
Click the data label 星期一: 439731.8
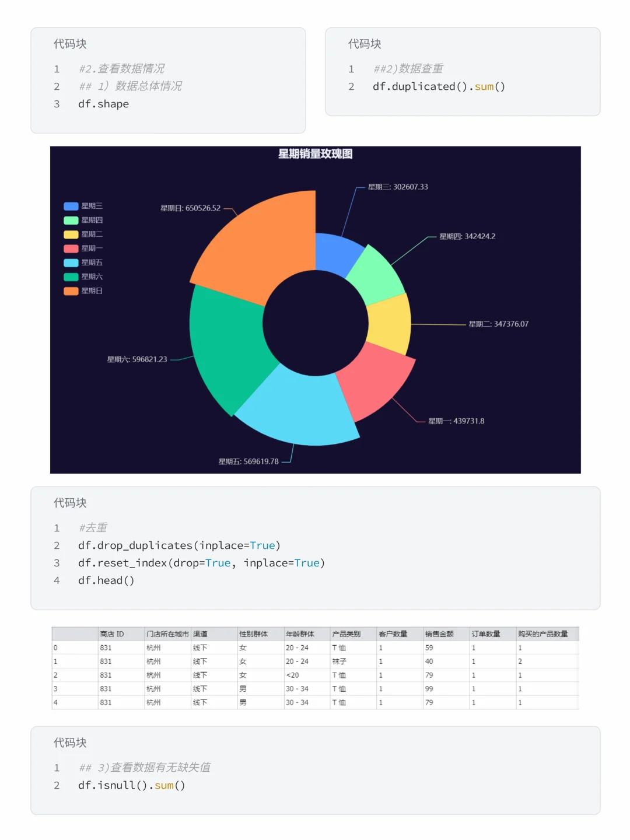point(456,421)
